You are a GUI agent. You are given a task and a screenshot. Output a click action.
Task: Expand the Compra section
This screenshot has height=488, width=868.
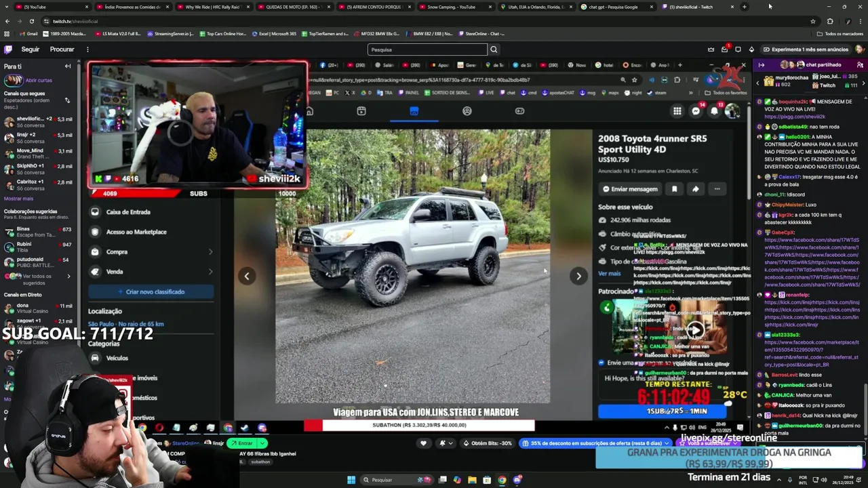click(151, 251)
